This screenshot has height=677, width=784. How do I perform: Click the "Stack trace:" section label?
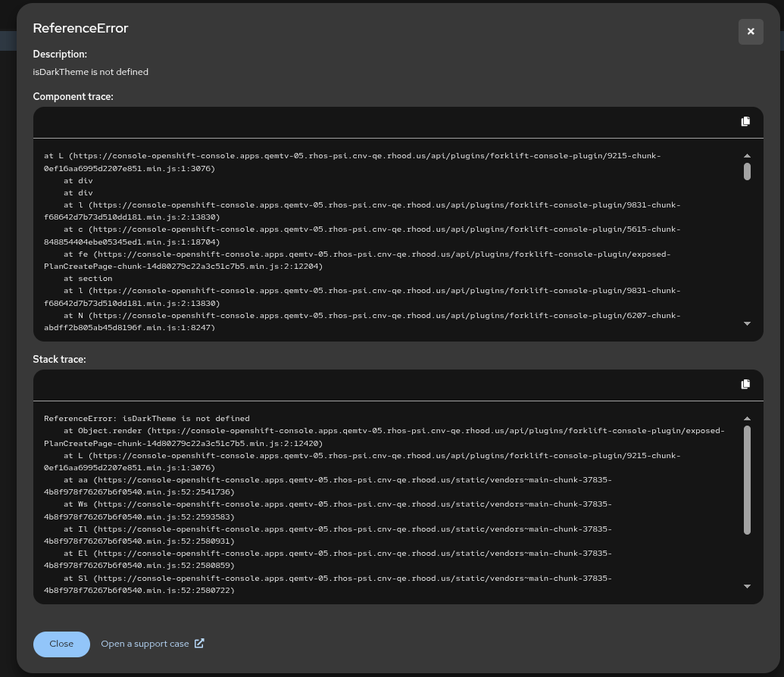[x=59, y=360]
